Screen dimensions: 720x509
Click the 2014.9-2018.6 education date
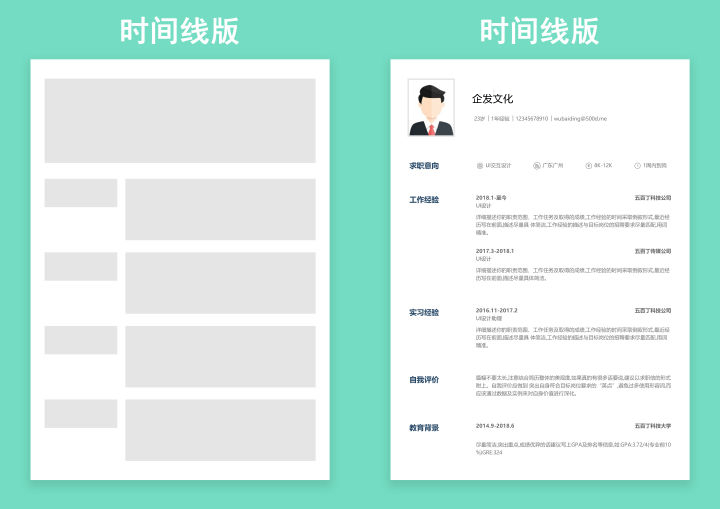click(494, 426)
